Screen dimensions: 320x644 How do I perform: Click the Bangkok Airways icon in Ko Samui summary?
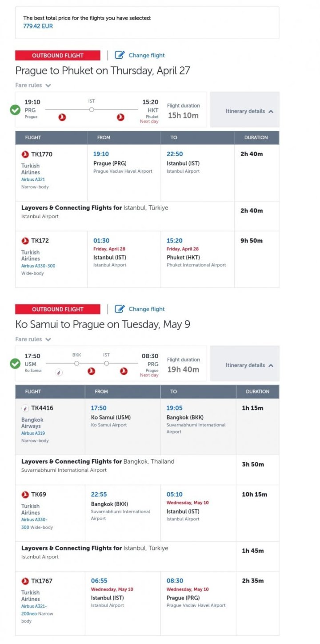tap(59, 373)
